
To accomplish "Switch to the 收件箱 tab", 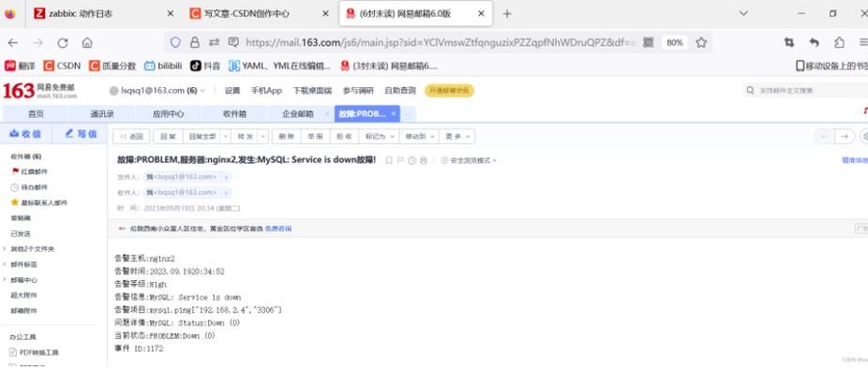I will coord(234,114).
